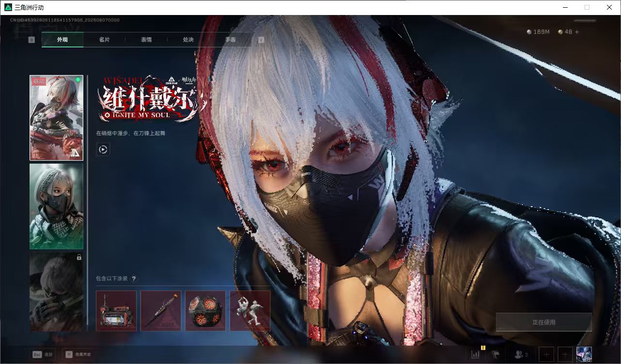621x364 pixels.
Task: Click the first empty squad plus slot
Action: coord(546,354)
